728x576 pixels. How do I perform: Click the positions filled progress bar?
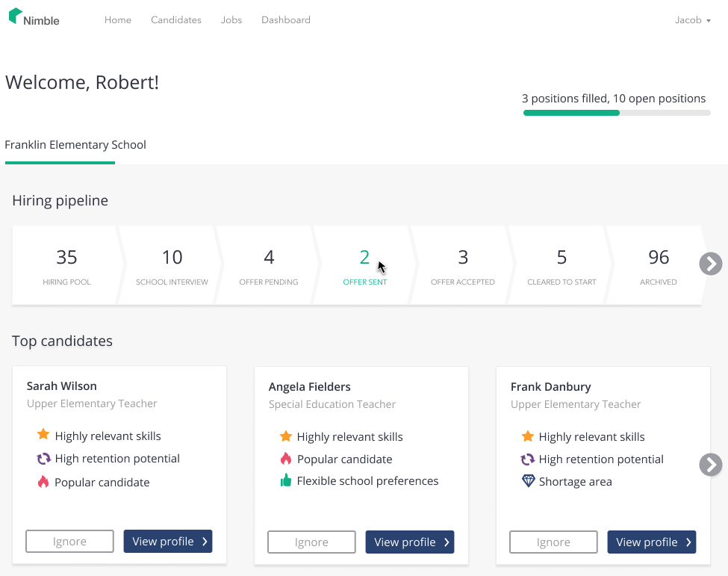coord(617,113)
